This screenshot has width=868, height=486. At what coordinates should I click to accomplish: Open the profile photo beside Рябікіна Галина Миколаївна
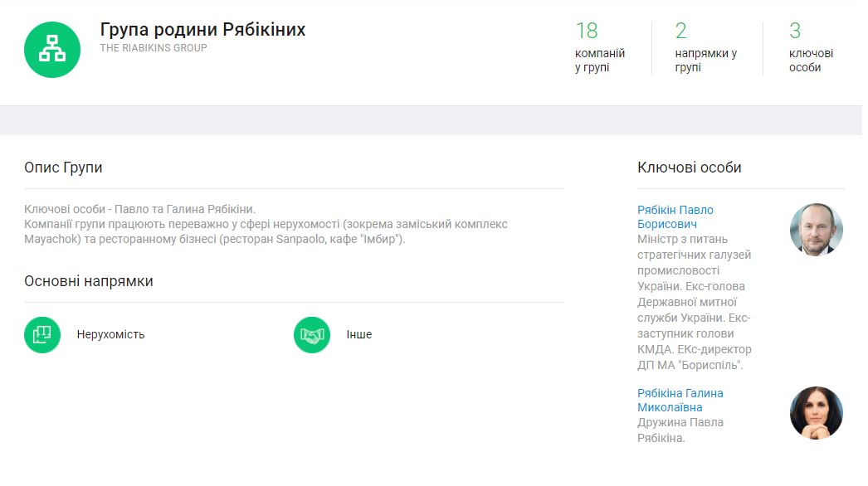pos(816,412)
